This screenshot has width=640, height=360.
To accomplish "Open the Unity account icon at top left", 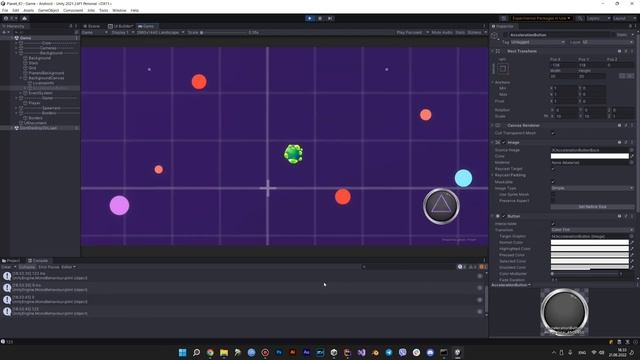I will pyautogui.click(x=6, y=18).
